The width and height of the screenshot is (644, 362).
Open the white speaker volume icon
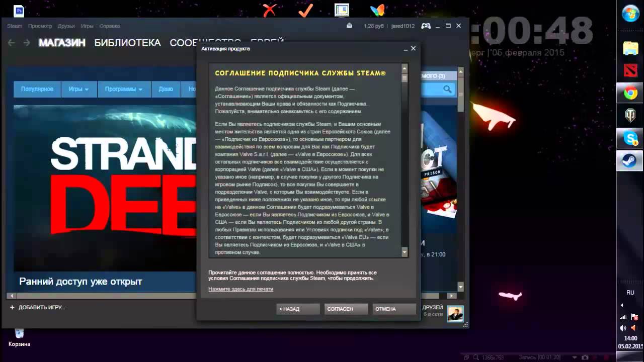click(x=623, y=328)
